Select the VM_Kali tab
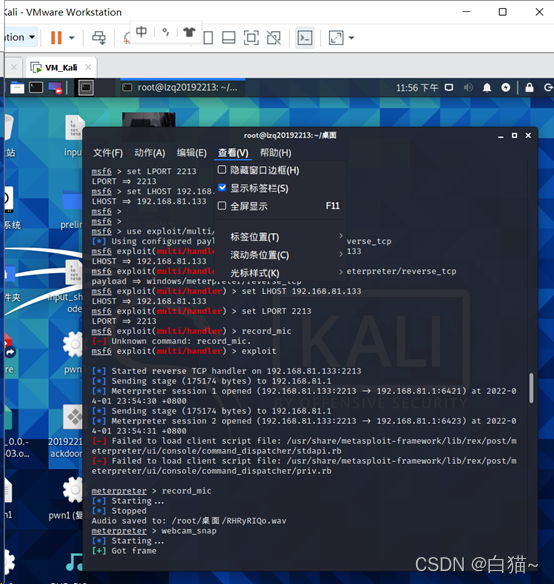Image resolution: width=554 pixels, height=584 pixels. [x=61, y=67]
